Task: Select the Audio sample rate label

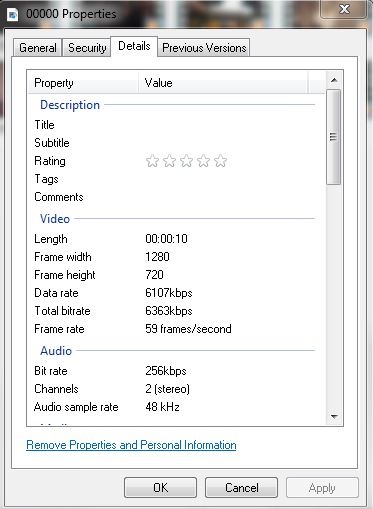Action: coord(76,407)
